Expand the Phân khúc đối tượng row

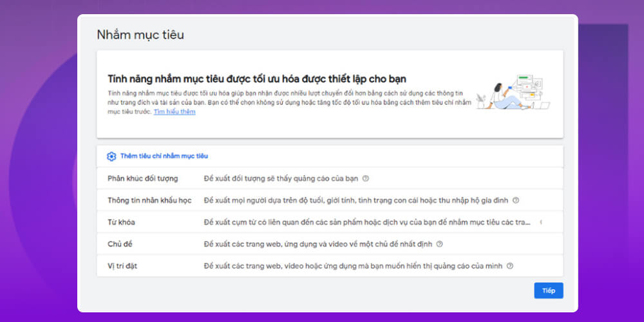click(142, 178)
